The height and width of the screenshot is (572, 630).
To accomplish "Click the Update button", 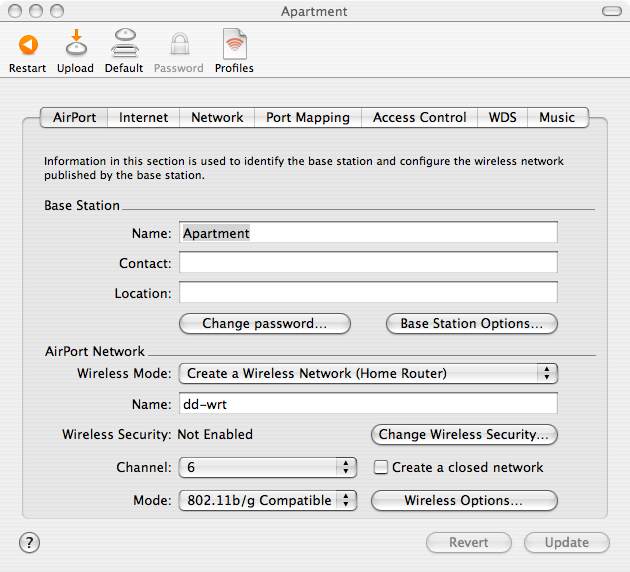I will pos(567,543).
